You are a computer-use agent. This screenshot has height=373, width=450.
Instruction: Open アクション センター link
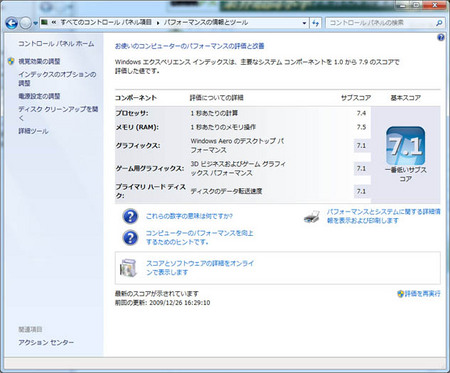click(46, 342)
